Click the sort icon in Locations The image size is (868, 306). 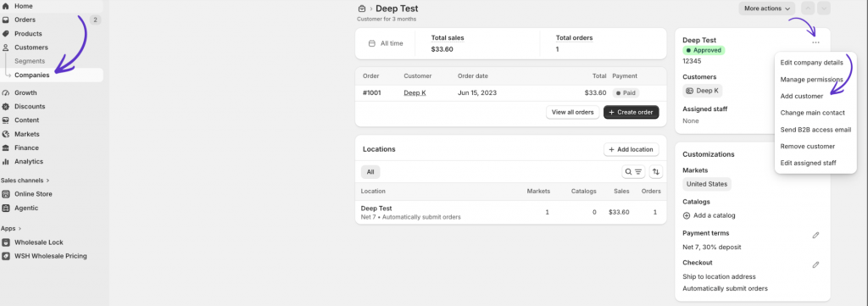[x=656, y=172]
